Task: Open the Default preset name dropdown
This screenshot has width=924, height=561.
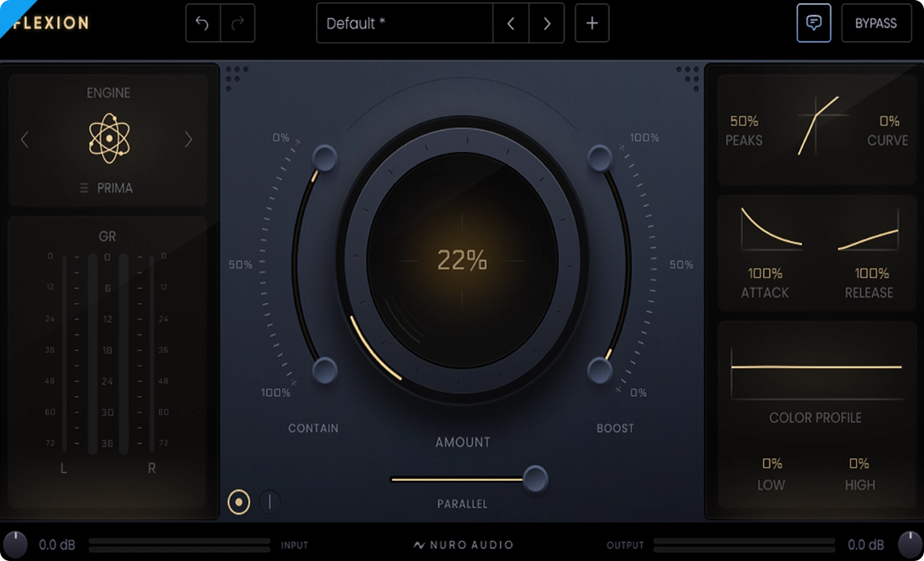Action: [404, 23]
